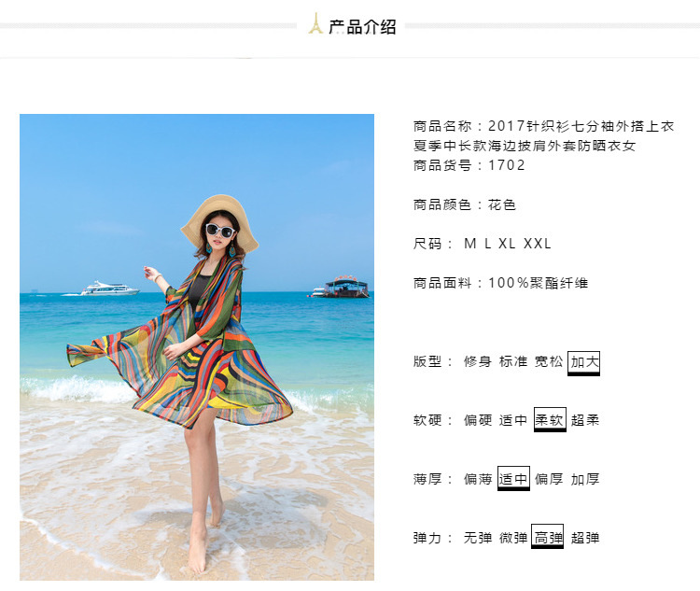Select the 加大 fit option
700x591 pixels.
pos(583,363)
